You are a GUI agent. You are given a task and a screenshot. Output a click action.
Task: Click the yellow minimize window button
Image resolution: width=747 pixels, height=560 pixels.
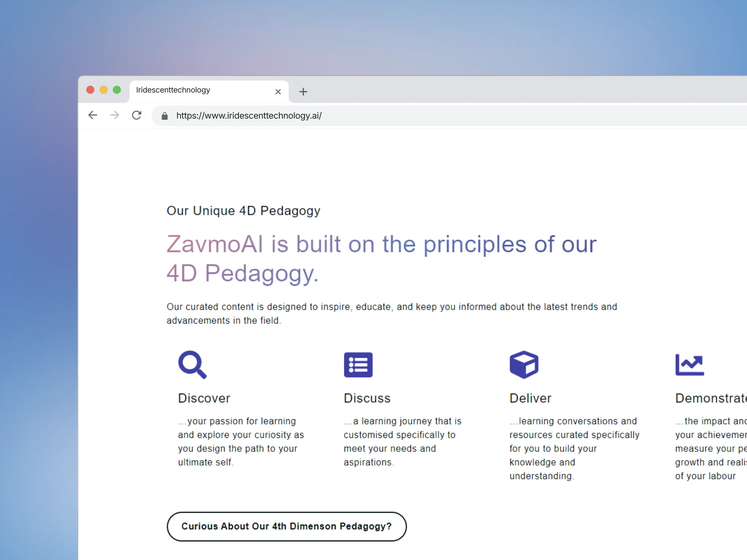[103, 90]
